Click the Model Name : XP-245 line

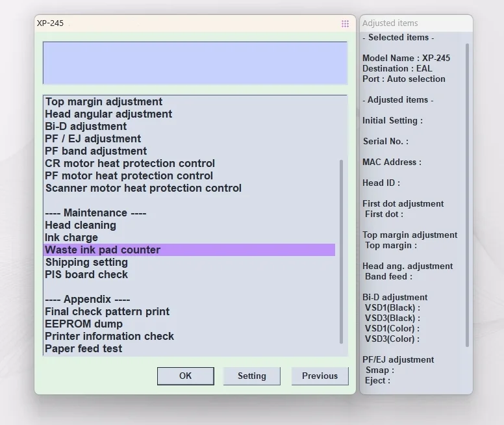[x=407, y=58]
